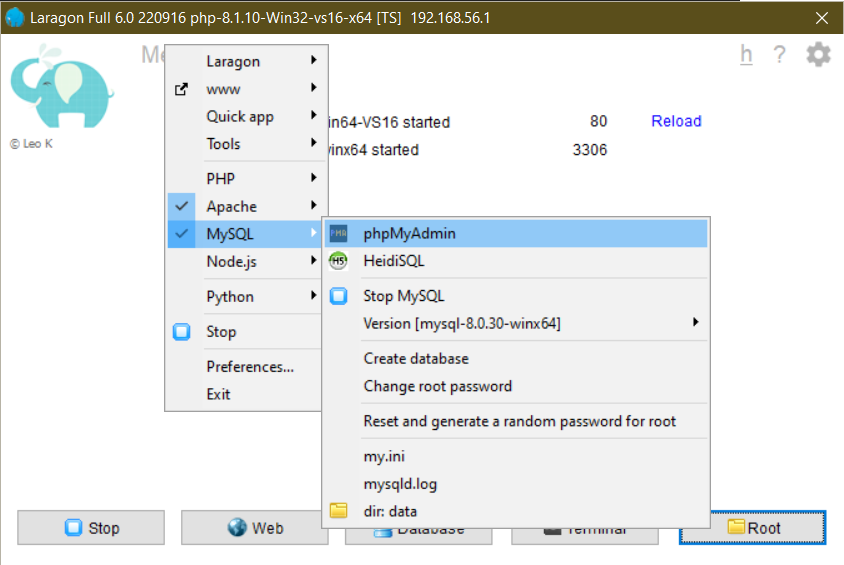Screen dimensions: 844x565
Task: Toggle the MySQL checkmark in the menu
Action: tap(181, 234)
